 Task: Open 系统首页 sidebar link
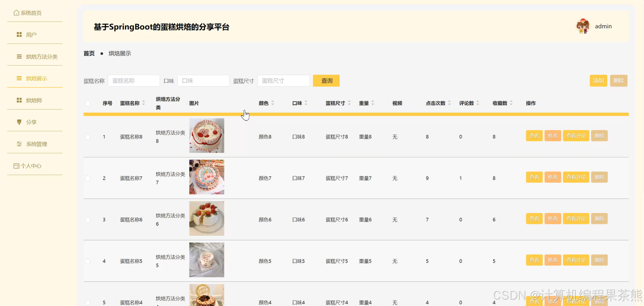coord(31,13)
